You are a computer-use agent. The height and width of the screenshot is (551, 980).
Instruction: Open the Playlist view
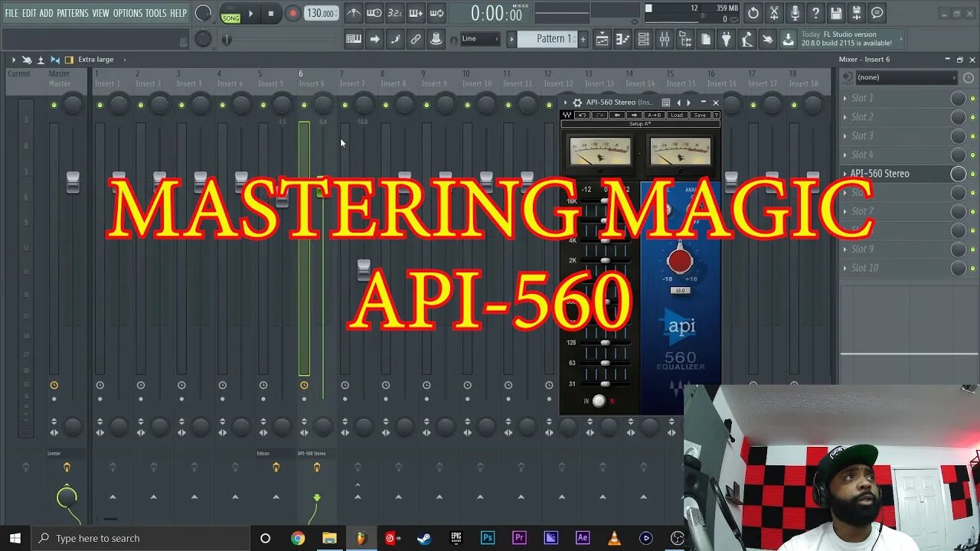[603, 39]
